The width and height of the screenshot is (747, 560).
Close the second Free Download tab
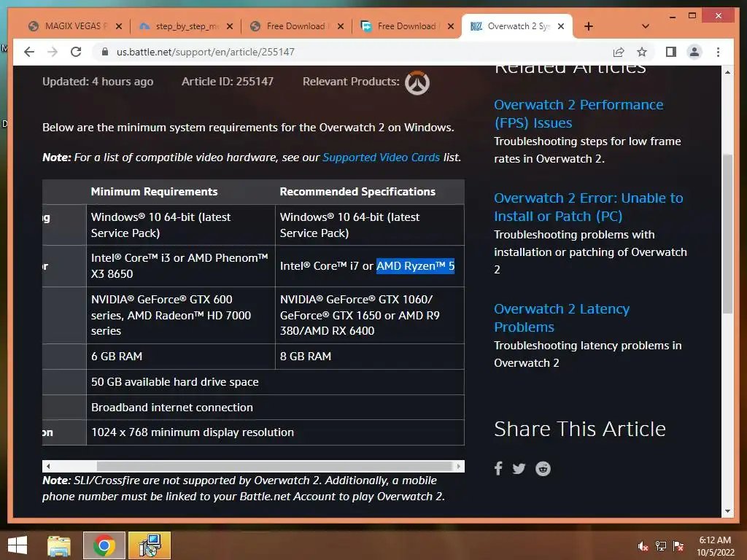pos(451,26)
